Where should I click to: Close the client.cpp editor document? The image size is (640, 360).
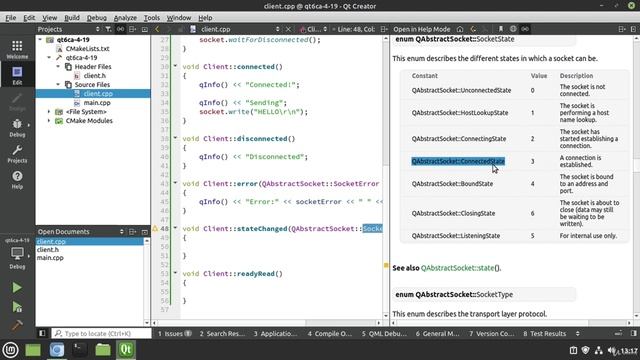(x=288, y=29)
